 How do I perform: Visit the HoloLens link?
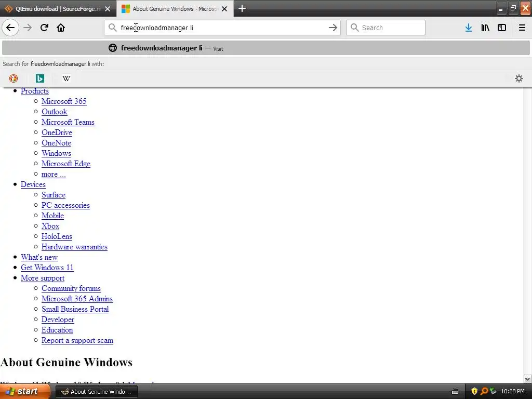pos(57,236)
